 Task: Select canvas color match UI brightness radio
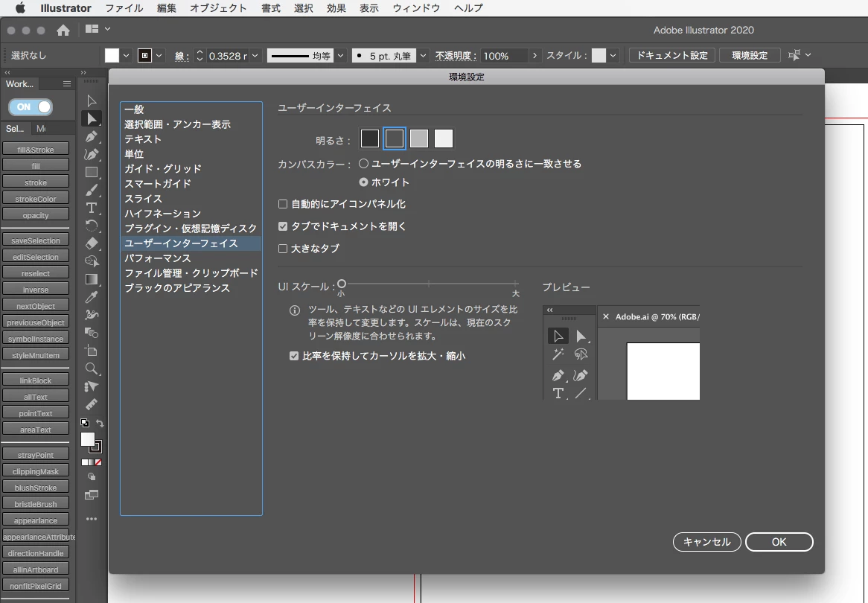click(x=364, y=163)
